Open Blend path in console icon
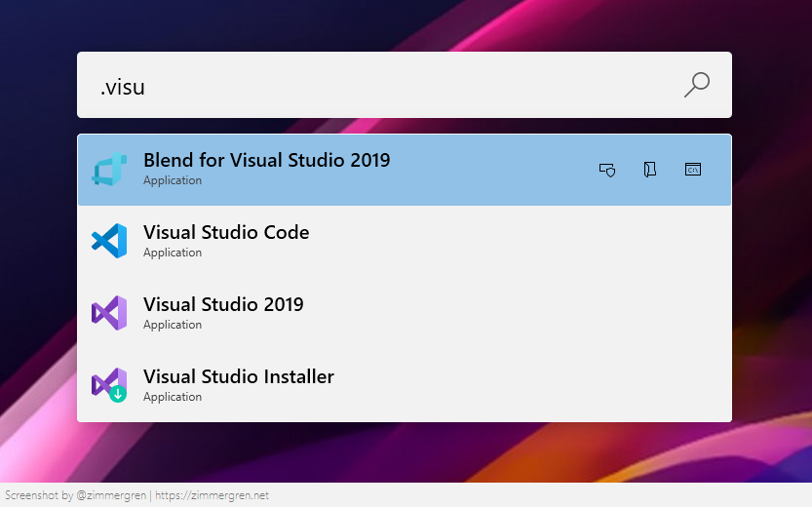 point(693,170)
